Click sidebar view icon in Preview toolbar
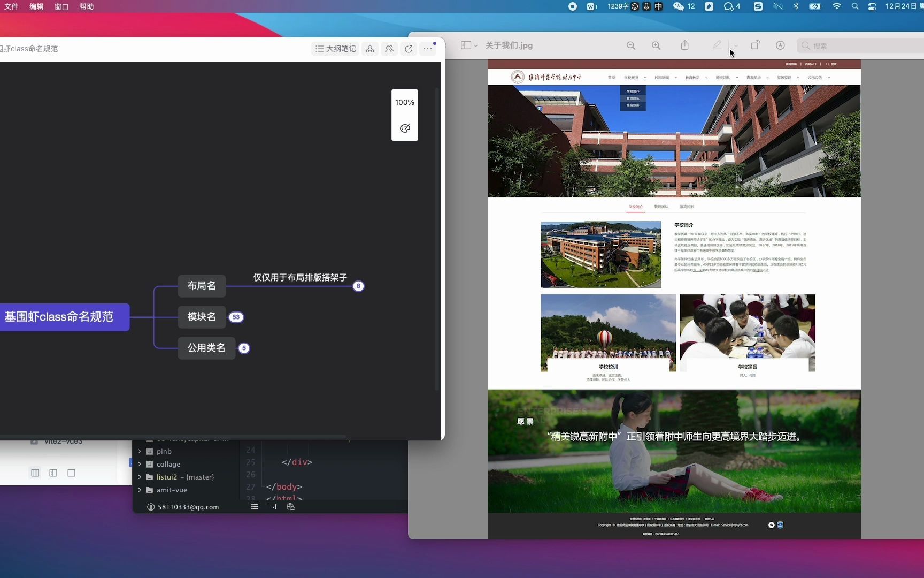 [466, 45]
